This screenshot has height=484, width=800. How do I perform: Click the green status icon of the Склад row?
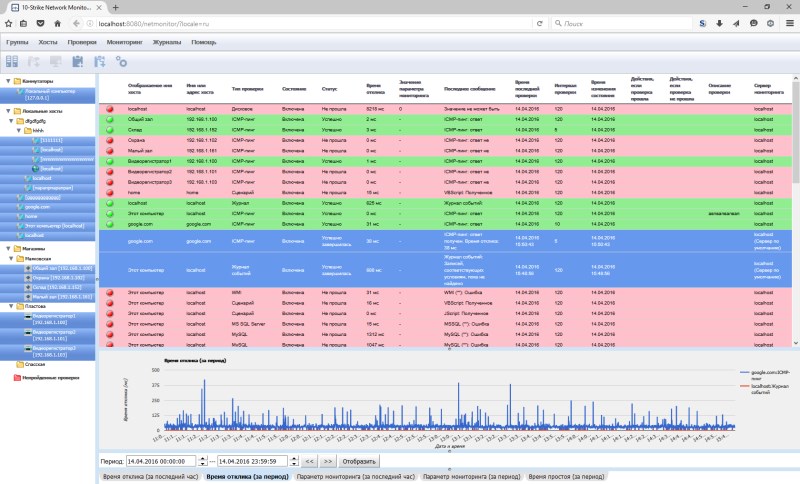pyautogui.click(x=110, y=128)
